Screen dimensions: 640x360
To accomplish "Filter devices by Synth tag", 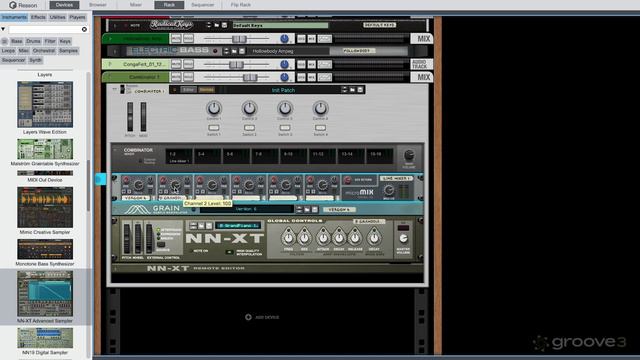I will coord(35,60).
